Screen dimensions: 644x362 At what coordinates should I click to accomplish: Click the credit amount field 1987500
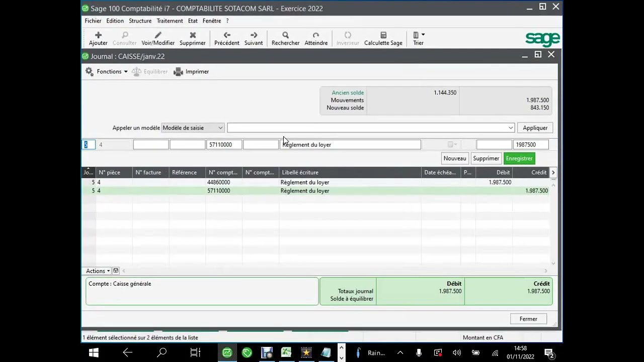[x=531, y=145]
